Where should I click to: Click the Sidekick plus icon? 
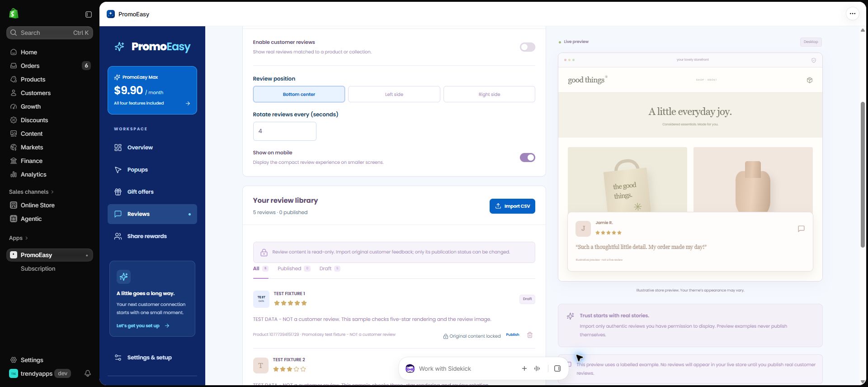pyautogui.click(x=524, y=368)
